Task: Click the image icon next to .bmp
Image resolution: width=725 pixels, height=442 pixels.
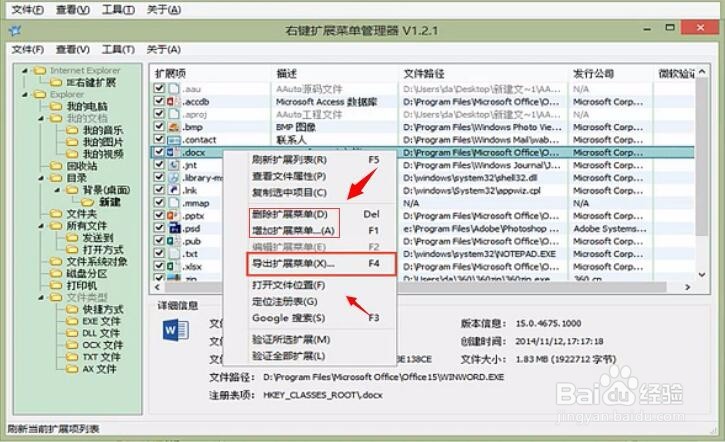Action: 173,127
